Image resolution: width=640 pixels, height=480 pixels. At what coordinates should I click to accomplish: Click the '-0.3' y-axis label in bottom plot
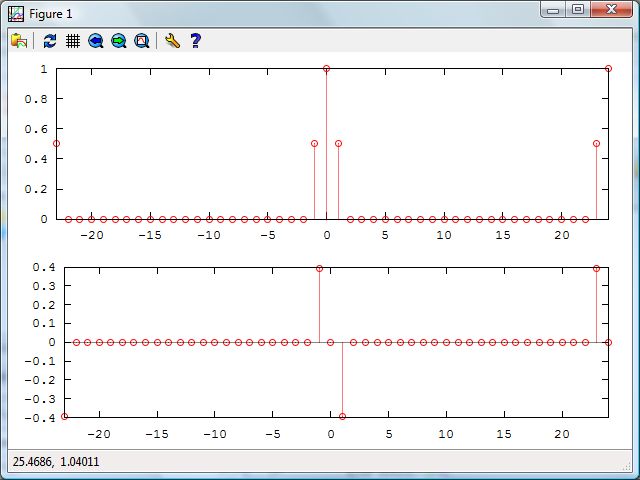(x=40, y=399)
